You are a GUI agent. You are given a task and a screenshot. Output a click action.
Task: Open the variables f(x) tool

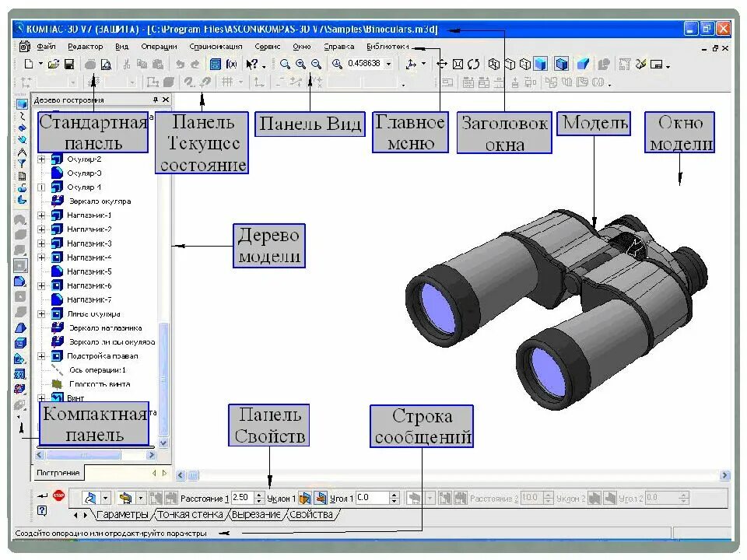232,64
